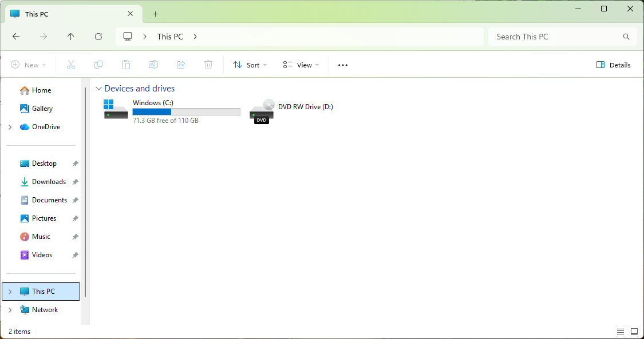The height and width of the screenshot is (339, 644).
Task: Open a new tab with plus button
Action: click(155, 14)
